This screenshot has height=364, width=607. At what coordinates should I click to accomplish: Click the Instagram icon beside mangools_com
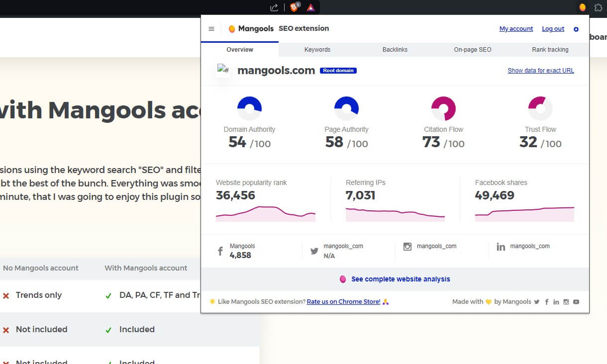[x=407, y=246]
